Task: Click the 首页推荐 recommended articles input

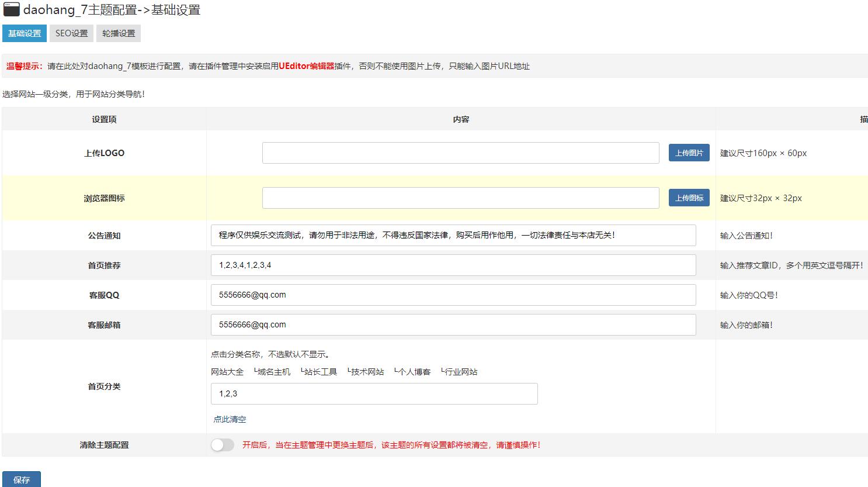Action: pyautogui.click(x=454, y=265)
